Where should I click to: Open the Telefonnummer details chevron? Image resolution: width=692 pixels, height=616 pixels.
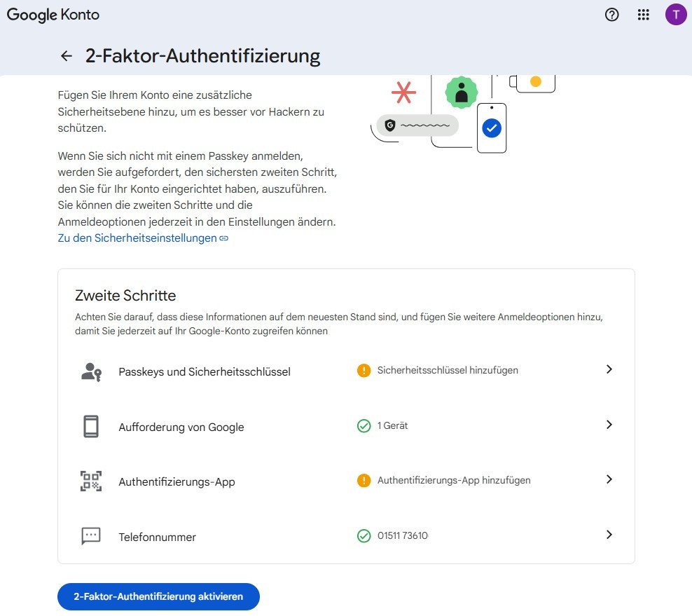pyautogui.click(x=609, y=535)
